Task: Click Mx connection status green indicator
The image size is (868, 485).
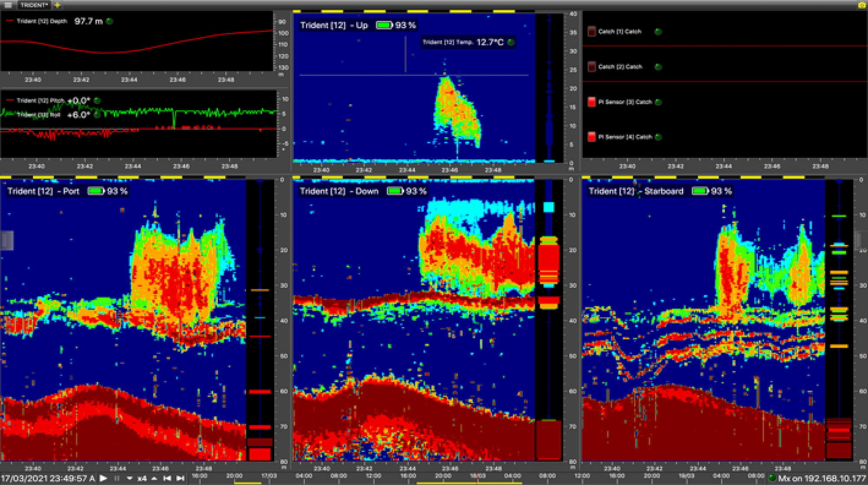Action: tap(772, 478)
